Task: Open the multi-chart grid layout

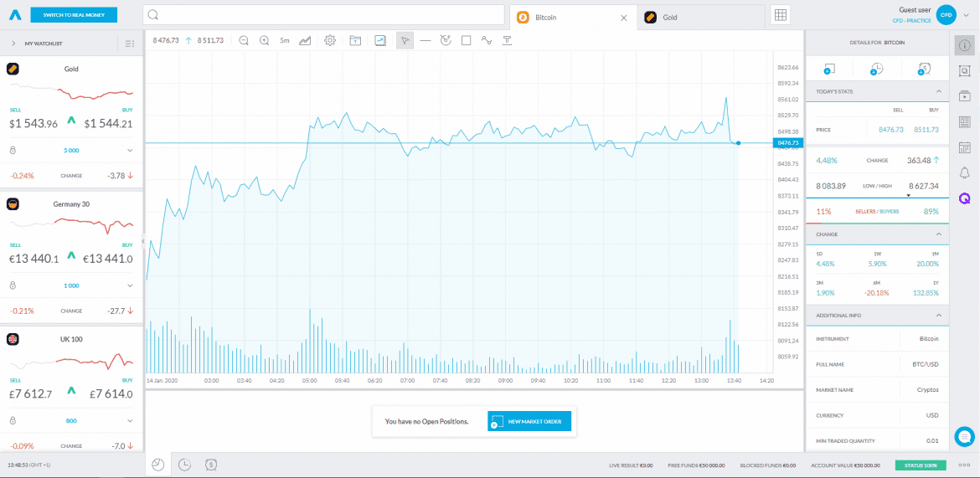Action: click(780, 16)
